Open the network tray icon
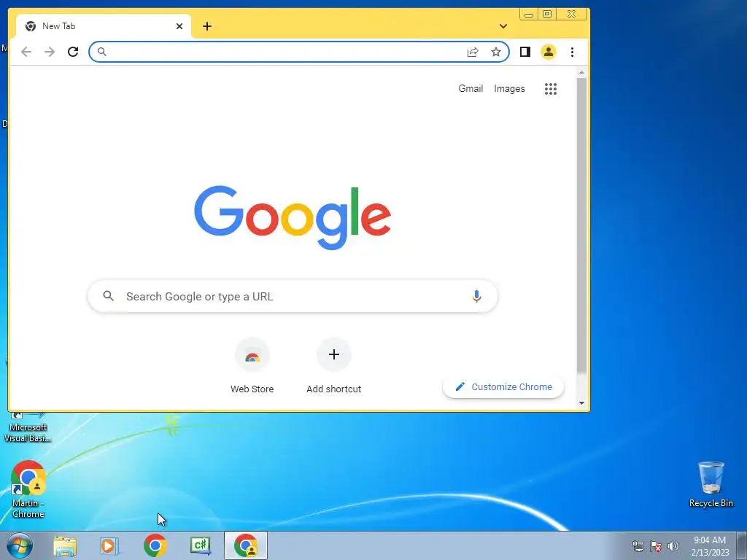The image size is (747, 560). (638, 546)
